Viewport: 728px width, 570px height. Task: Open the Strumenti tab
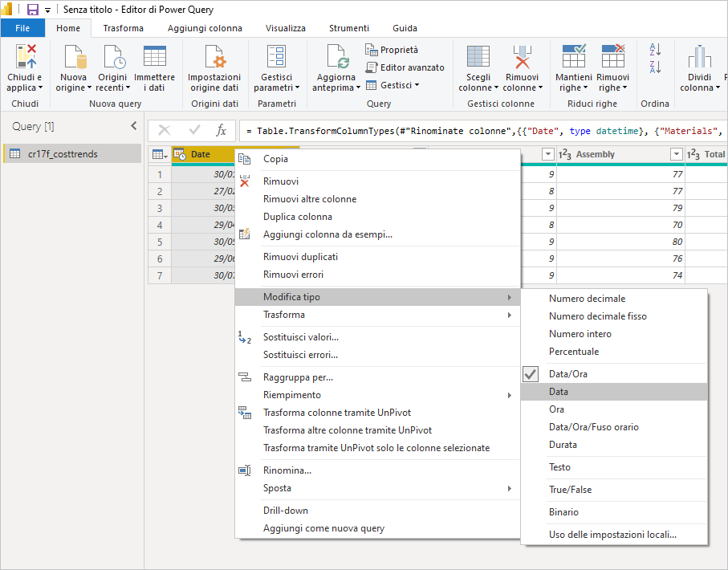pos(348,28)
